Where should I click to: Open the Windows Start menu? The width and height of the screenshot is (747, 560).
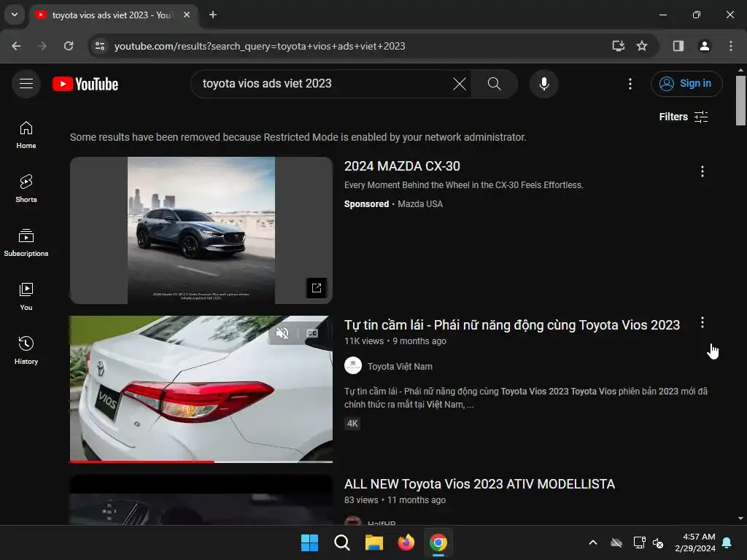(309, 542)
